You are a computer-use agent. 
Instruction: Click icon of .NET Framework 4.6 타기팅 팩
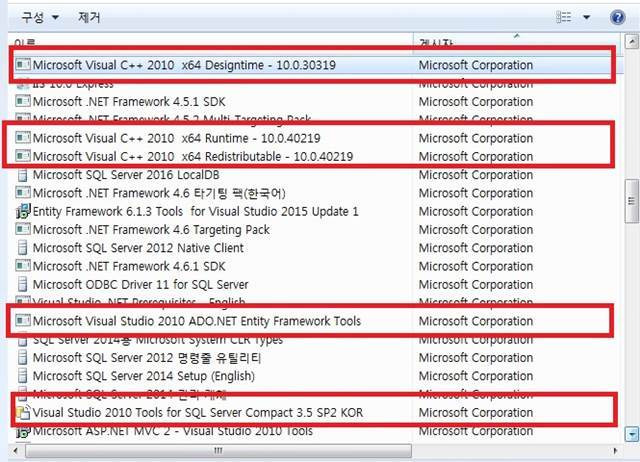(x=23, y=192)
